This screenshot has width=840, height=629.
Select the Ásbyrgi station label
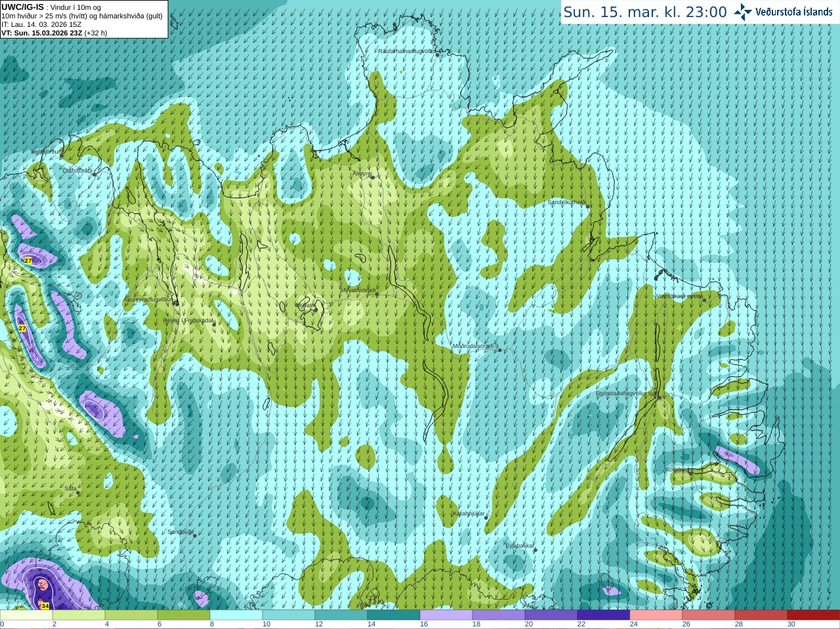(362, 174)
